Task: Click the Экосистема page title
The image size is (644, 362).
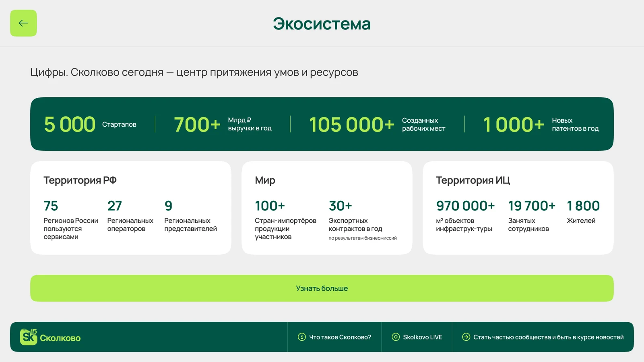Action: point(322,24)
